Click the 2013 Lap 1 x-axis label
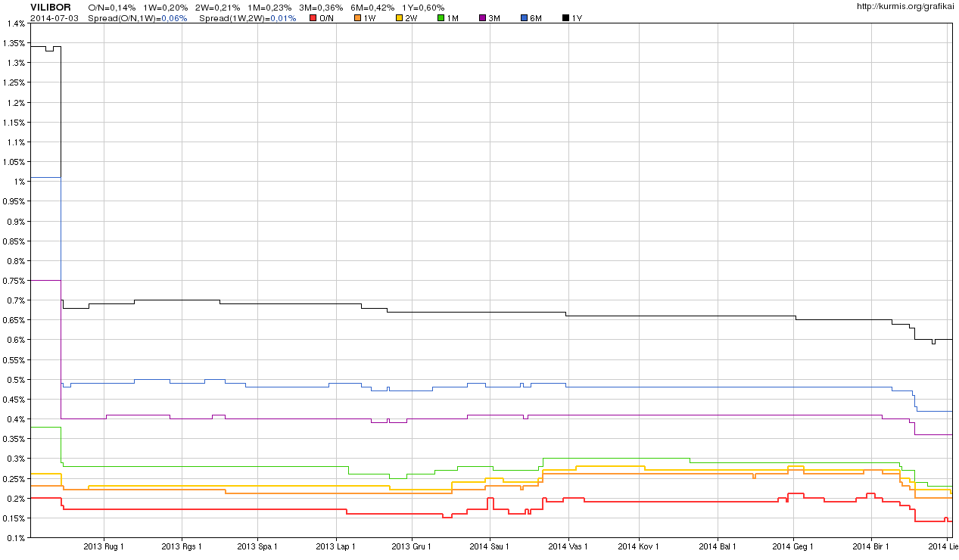The height and width of the screenshot is (560, 959). (x=336, y=546)
